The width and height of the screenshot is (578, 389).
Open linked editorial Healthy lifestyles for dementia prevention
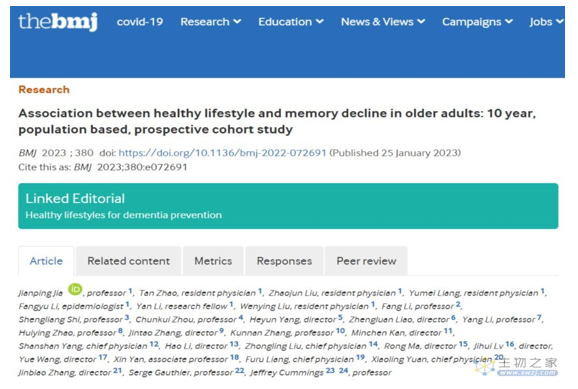point(123,215)
